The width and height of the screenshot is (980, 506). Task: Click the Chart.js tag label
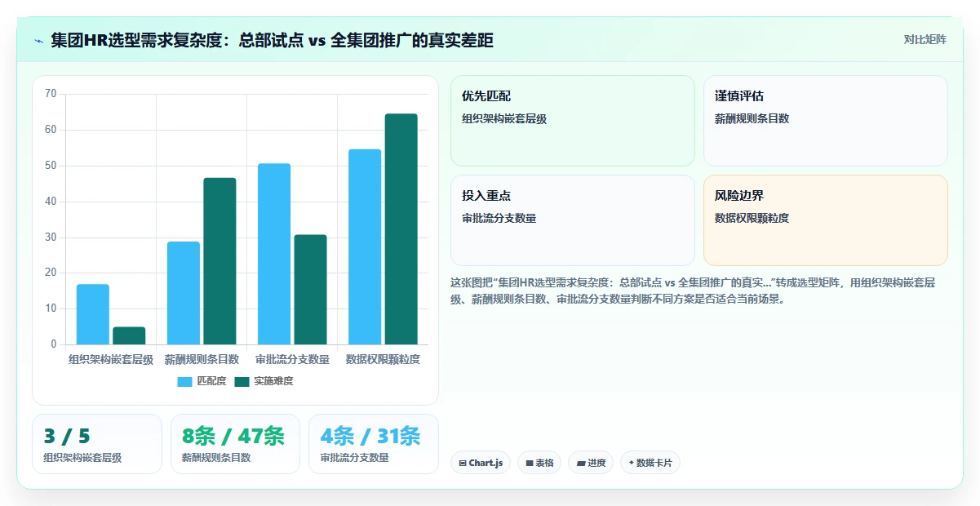click(x=486, y=463)
